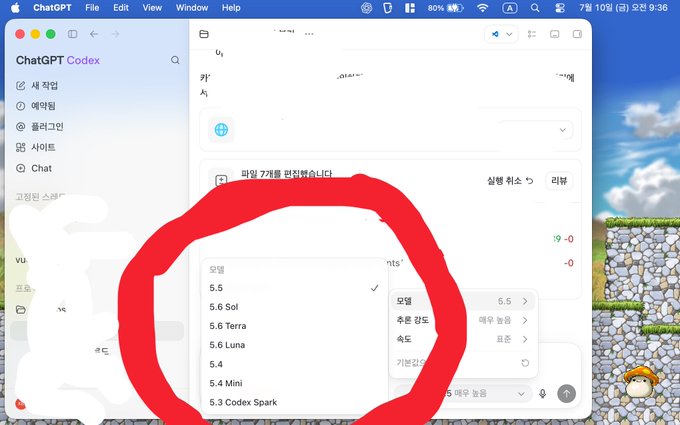Click the folder icon in sidebar projects
Screen dimensions: 680x425
point(20,310)
